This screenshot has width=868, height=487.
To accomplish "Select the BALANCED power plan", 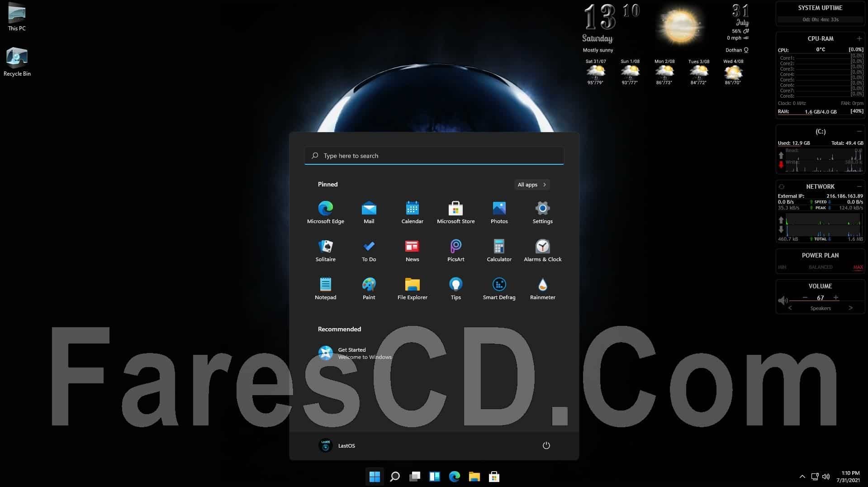I will click(x=821, y=267).
